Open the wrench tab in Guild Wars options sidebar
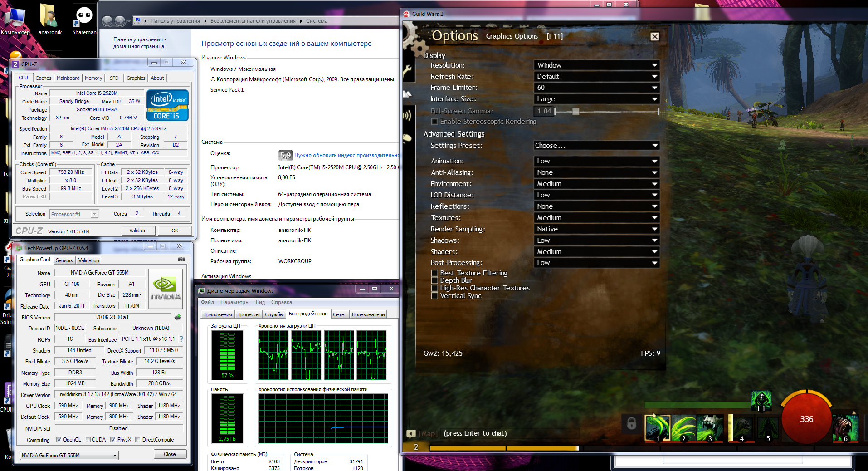868x471 pixels. click(407, 70)
